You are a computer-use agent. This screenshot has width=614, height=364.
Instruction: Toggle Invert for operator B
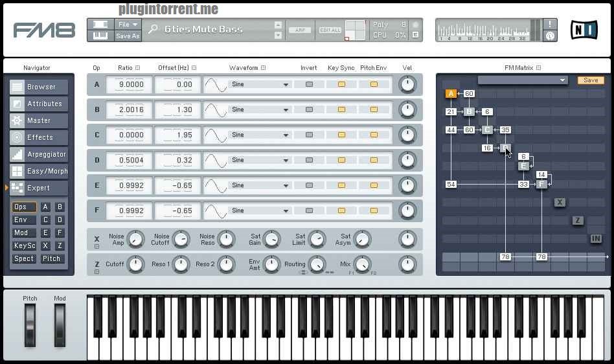pos(310,109)
